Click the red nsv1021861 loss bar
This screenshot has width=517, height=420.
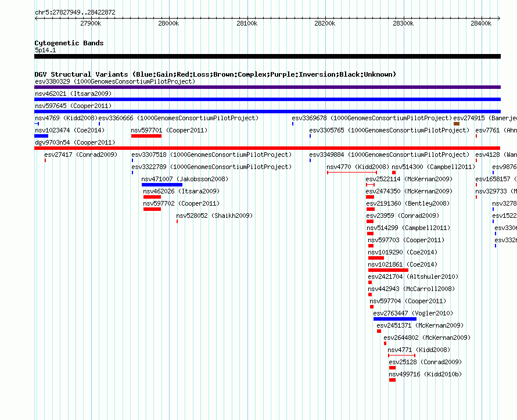[388, 270]
